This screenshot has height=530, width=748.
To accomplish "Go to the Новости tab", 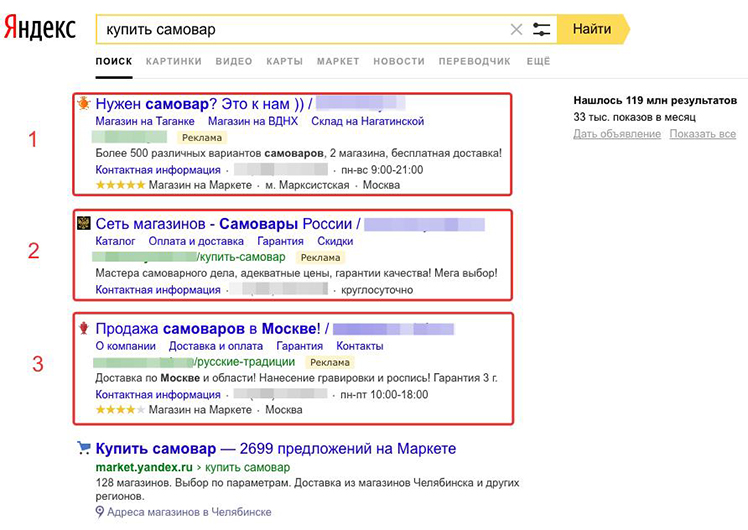I will click(x=399, y=62).
